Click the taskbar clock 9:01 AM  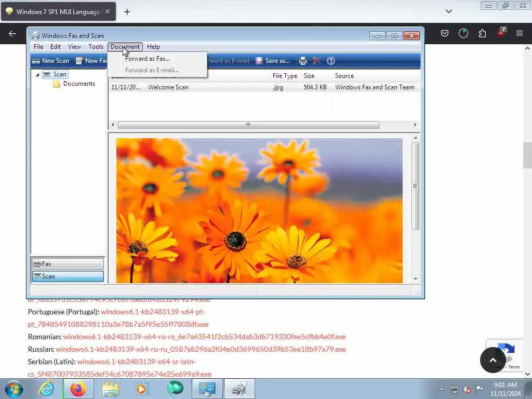[505, 389]
